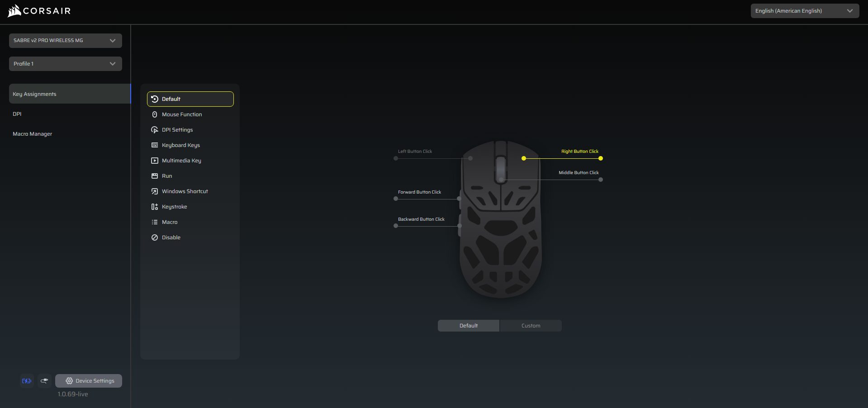This screenshot has width=868, height=408.
Task: Select the Disable assignment option
Action: point(171,237)
